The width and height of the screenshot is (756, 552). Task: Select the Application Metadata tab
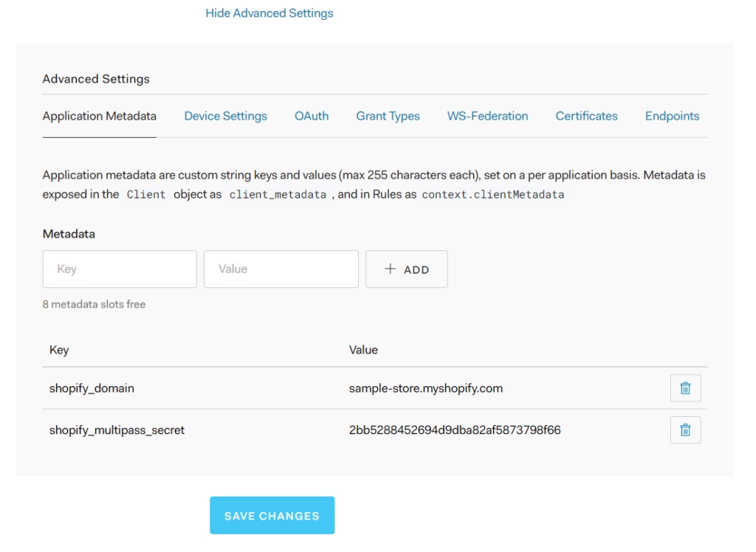(99, 116)
